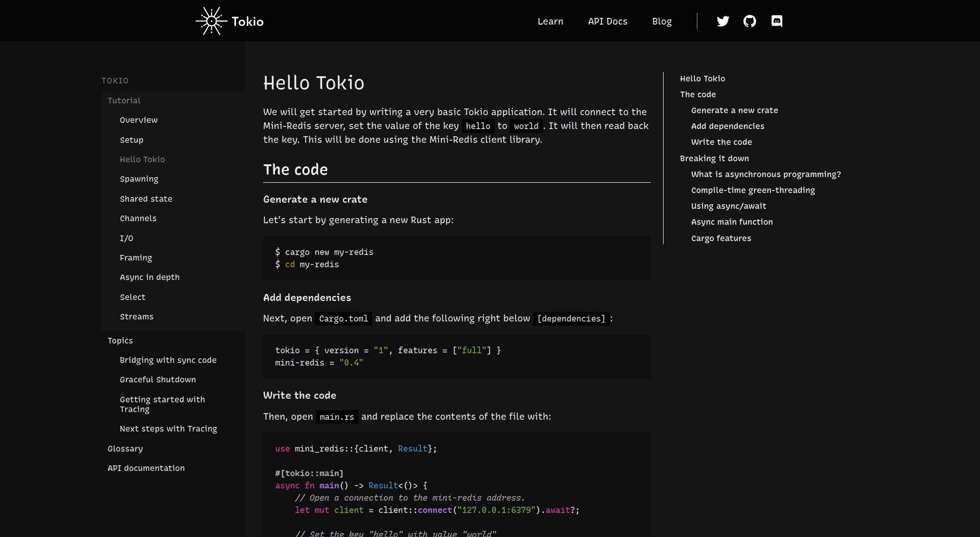The width and height of the screenshot is (980, 537).
Task: Click the tokio version dependency line
Action: coord(388,350)
